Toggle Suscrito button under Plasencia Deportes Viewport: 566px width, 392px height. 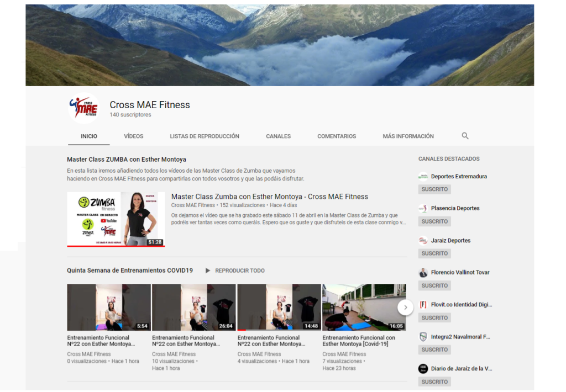point(434,221)
